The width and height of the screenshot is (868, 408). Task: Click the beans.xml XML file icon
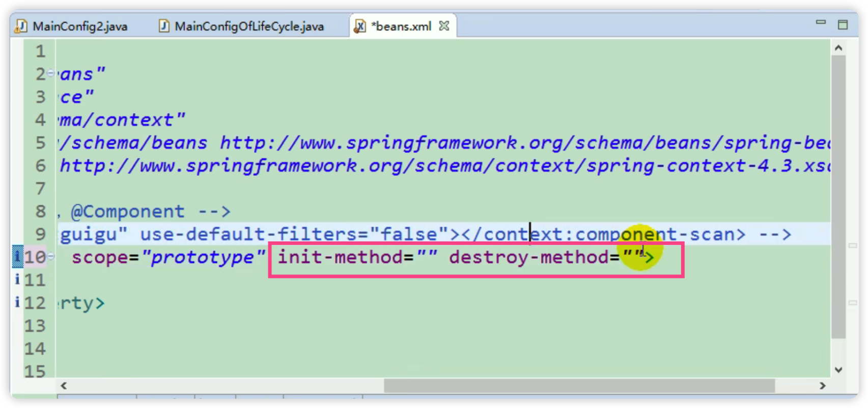pyautogui.click(x=360, y=26)
